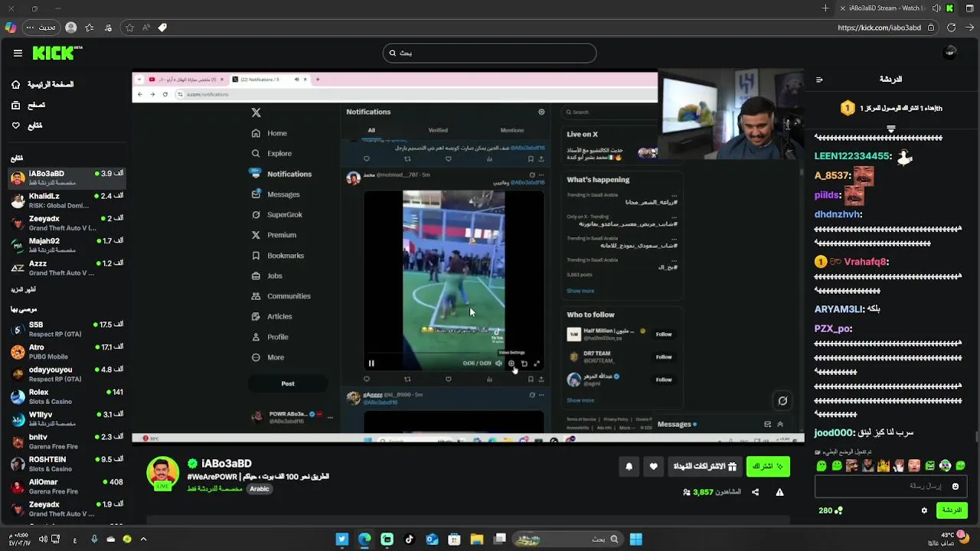Click the X Notifications nav item
The height and width of the screenshot is (551, 980).
click(x=282, y=174)
